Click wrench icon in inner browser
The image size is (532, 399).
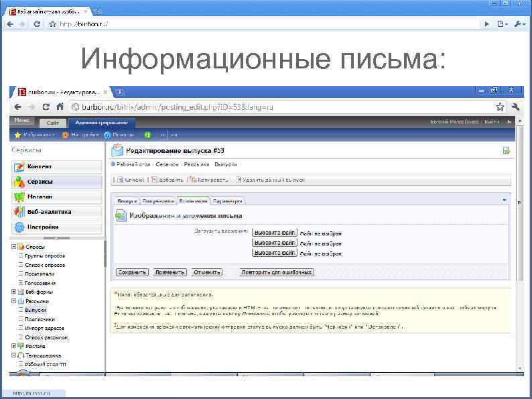(515, 107)
